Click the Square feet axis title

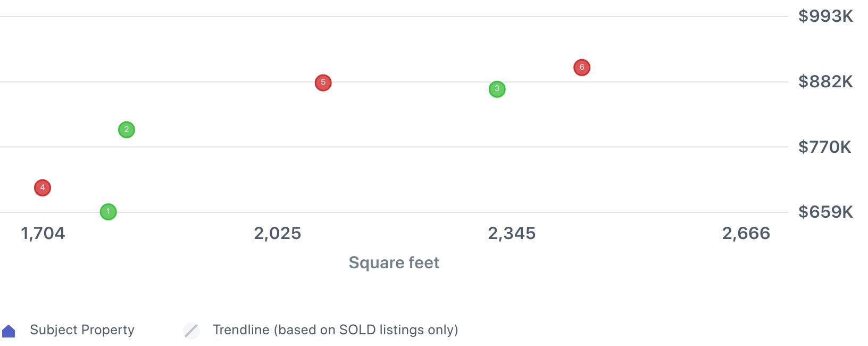(x=394, y=262)
